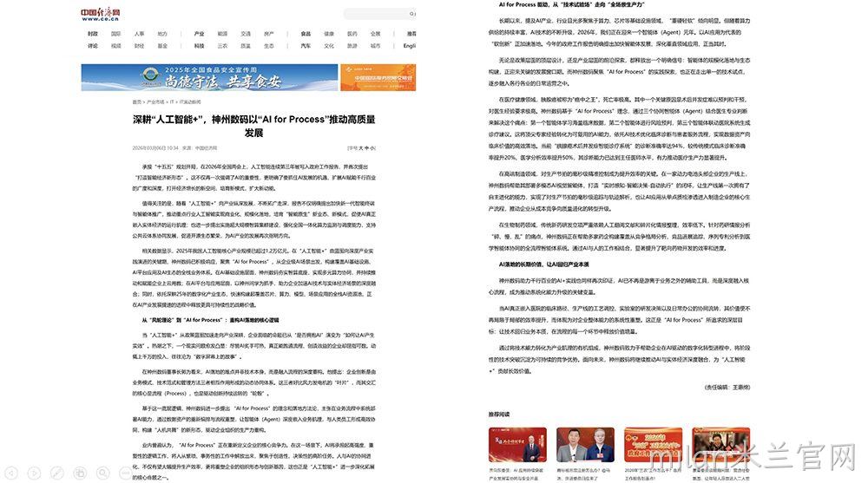Click the 时政 navigation link
Viewport: 868px width, 483px height.
coord(93,34)
